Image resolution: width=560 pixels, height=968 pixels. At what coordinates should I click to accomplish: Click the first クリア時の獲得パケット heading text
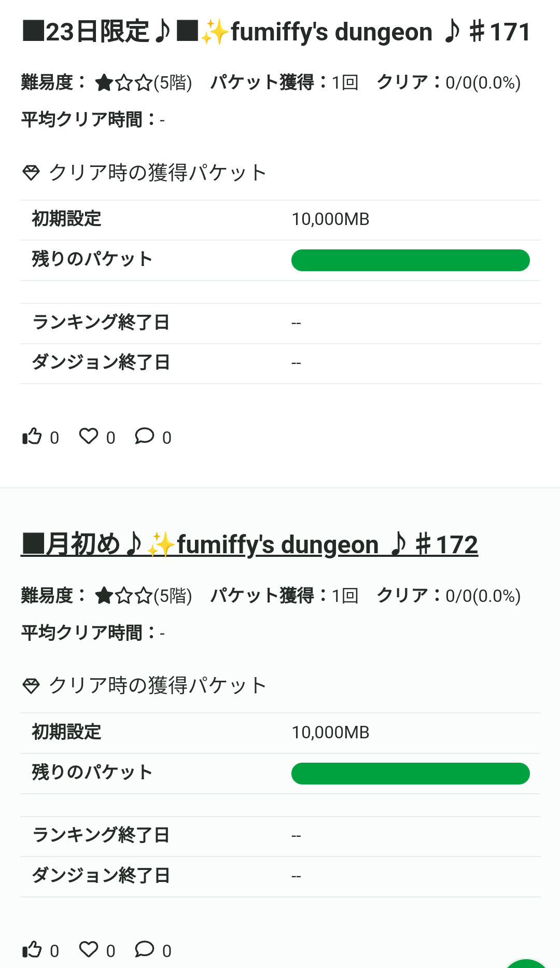pyautogui.click(x=158, y=173)
